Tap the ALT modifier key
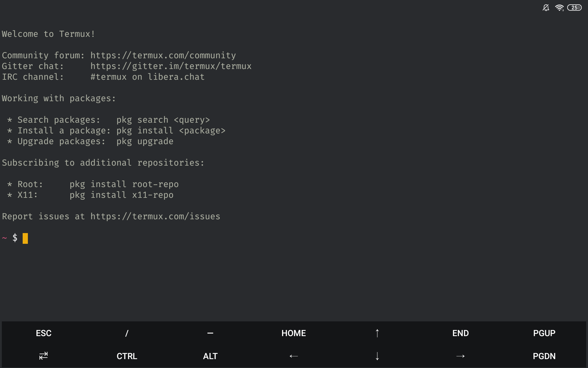This screenshot has width=588, height=368. [x=210, y=356]
